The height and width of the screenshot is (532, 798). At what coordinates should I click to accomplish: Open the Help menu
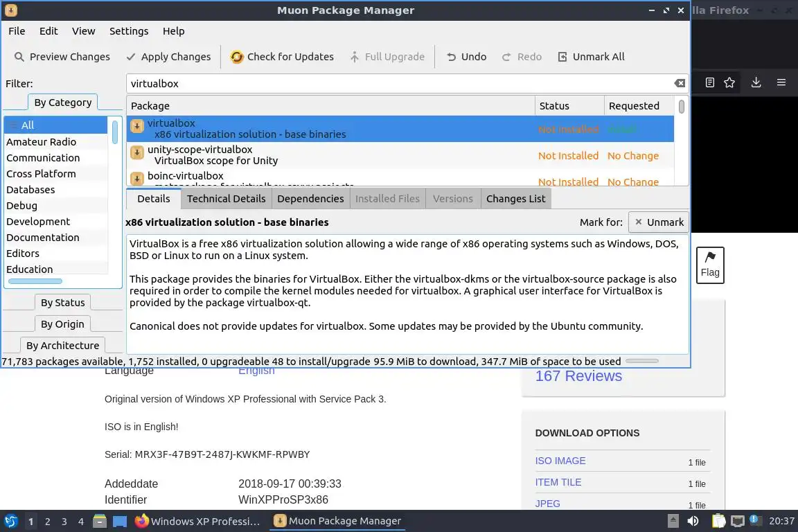click(174, 31)
